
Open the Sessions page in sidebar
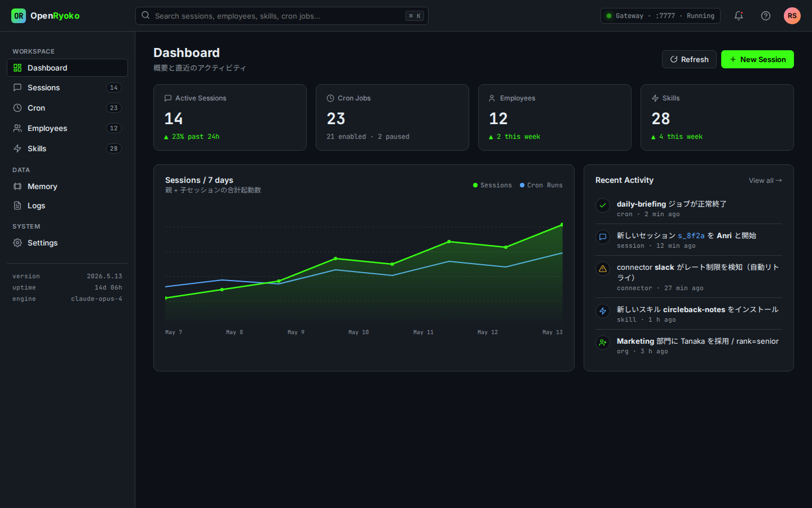[67, 87]
